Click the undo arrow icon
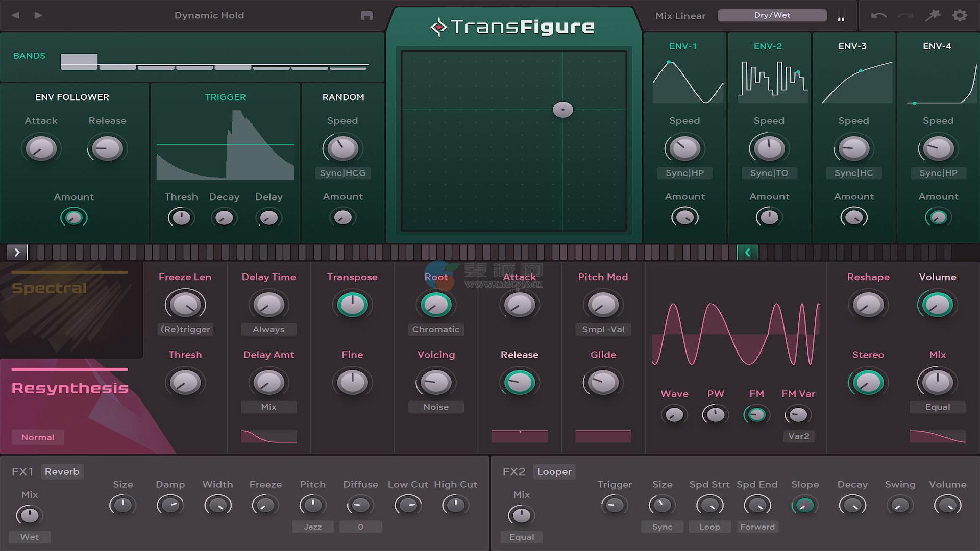 coord(878,15)
